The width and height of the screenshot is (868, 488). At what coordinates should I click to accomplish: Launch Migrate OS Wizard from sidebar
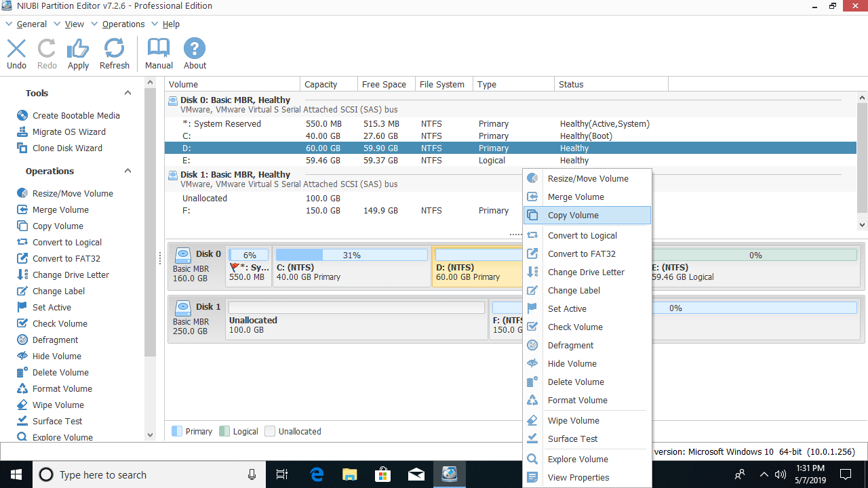coord(68,131)
